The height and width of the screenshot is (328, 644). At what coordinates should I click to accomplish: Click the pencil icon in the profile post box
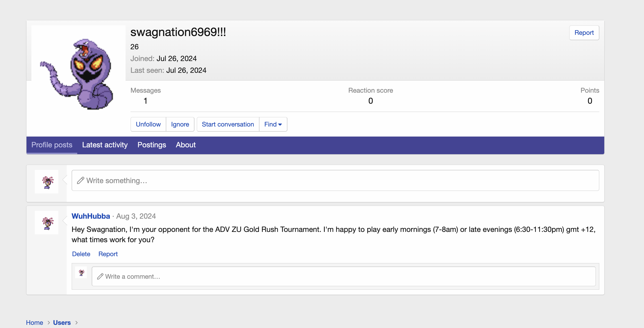point(80,180)
